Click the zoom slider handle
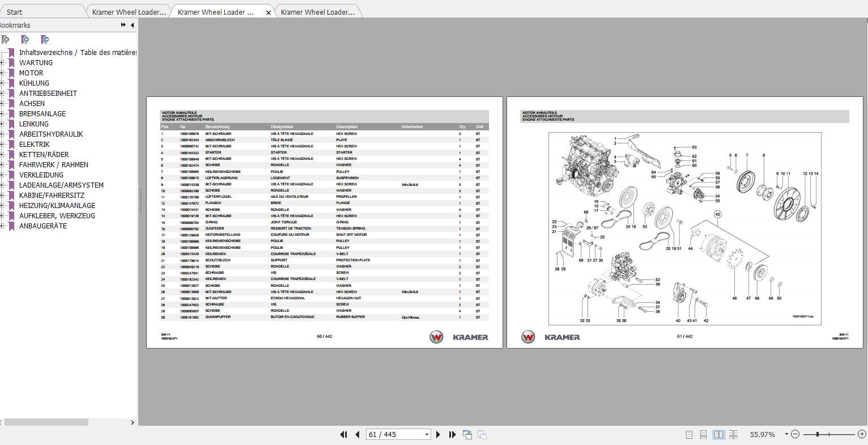Viewport: 868px width, 445px height. (818, 434)
